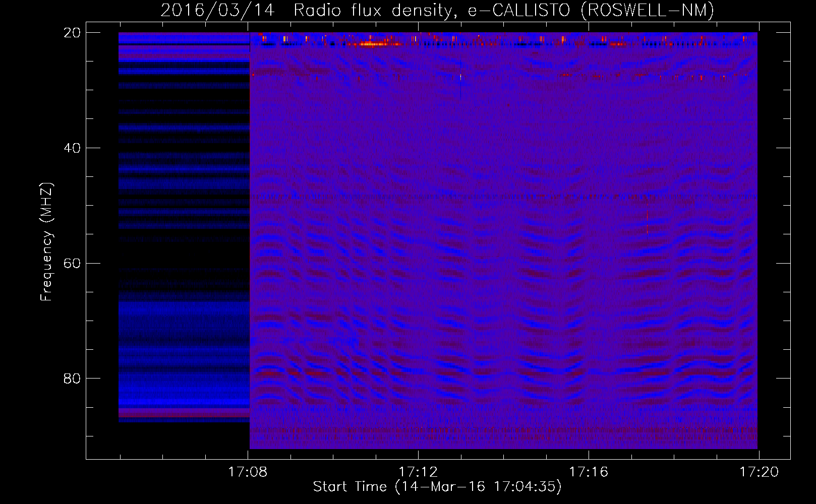816x504 pixels.
Task: Click the 'Frequency (MHZ)' y-axis label
Action: [x=46, y=242]
